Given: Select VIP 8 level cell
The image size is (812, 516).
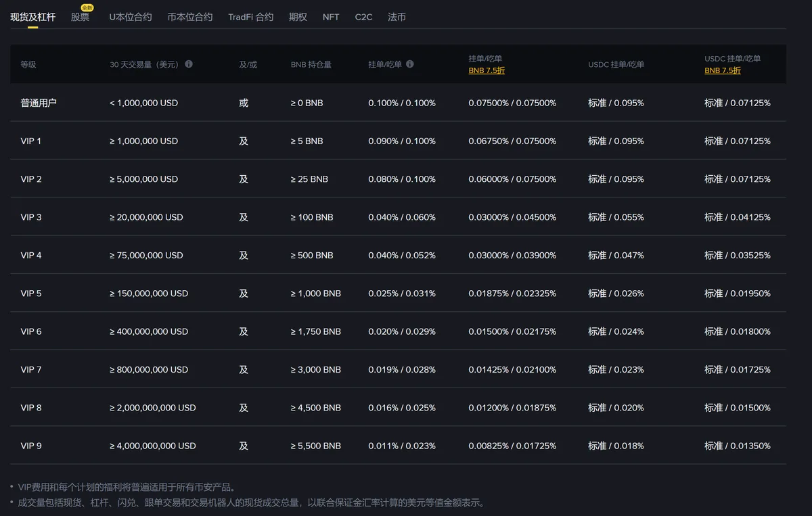Looking at the screenshot, I should [x=31, y=408].
